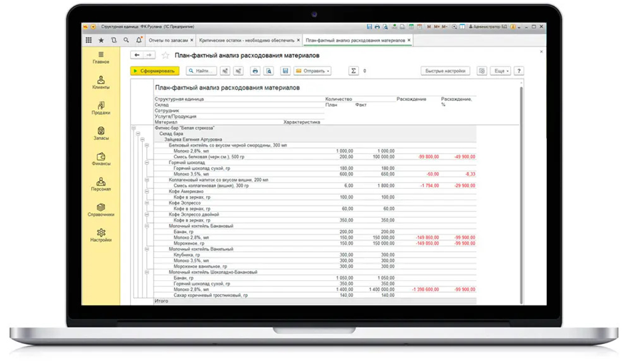Click the Быстрые настройки button

click(x=446, y=71)
